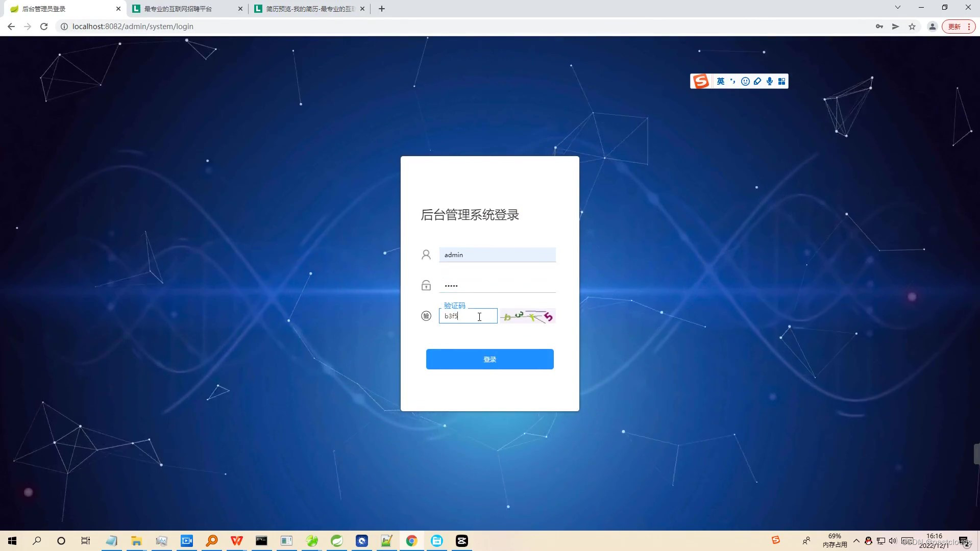Open WPS Writer from the taskbar

(236, 541)
